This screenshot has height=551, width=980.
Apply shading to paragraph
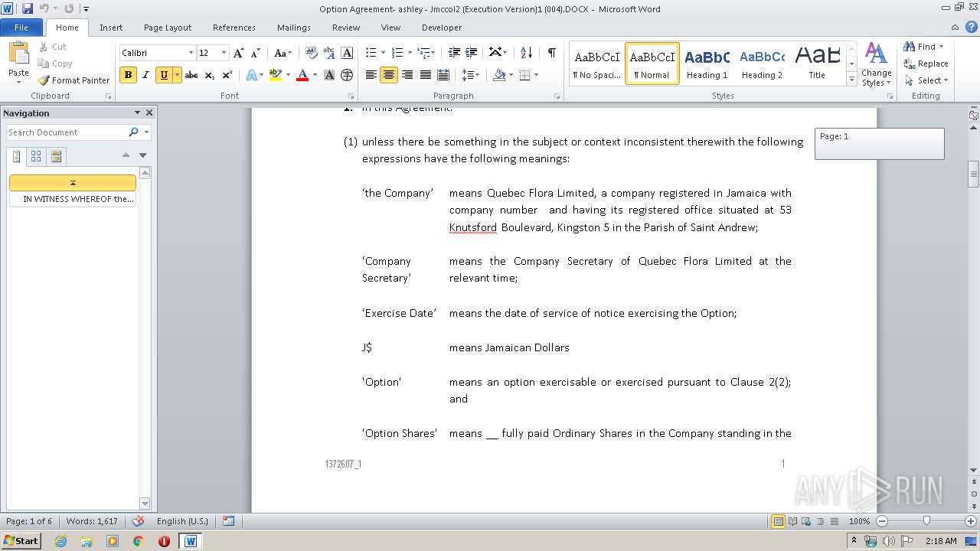pyautogui.click(x=499, y=75)
